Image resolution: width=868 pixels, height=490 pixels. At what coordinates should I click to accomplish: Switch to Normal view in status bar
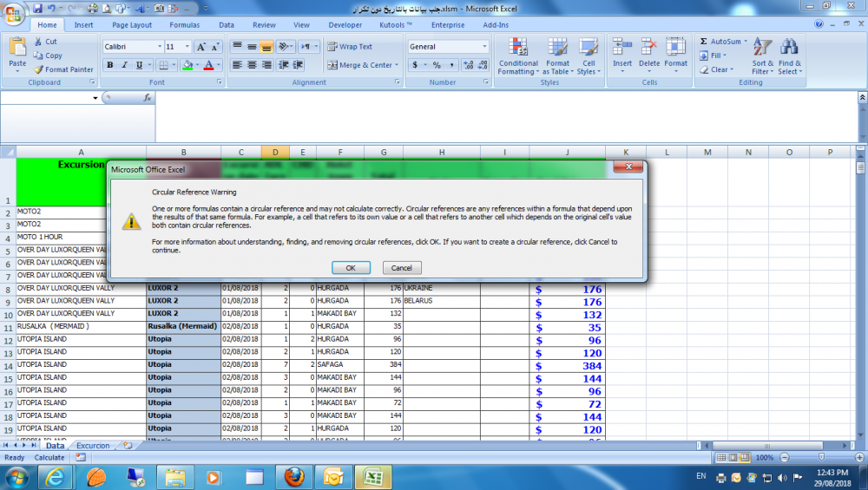(721, 457)
